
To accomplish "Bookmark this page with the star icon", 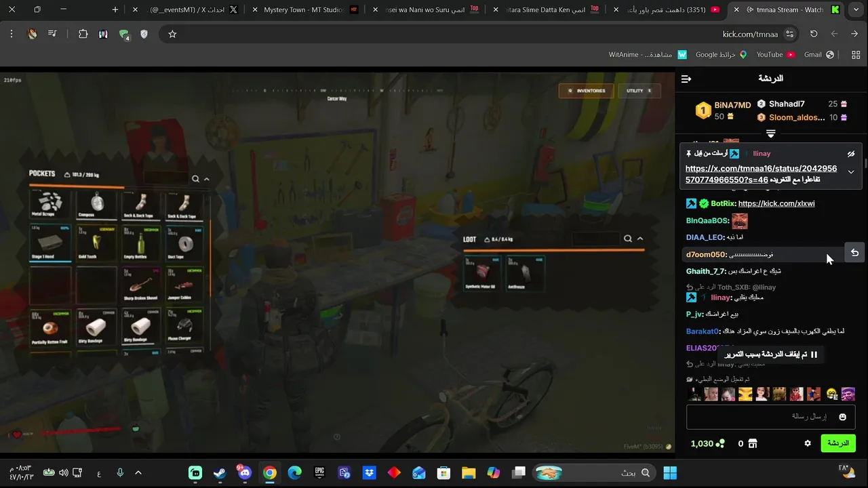I will click(x=172, y=34).
